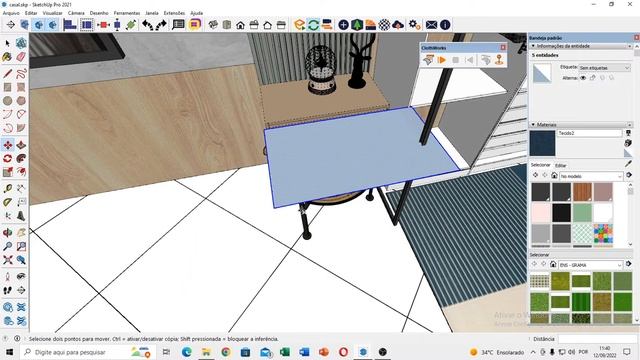This screenshot has width=640, height=360.
Task: Click the undo curved arrow icon
Action: (x=147, y=25)
